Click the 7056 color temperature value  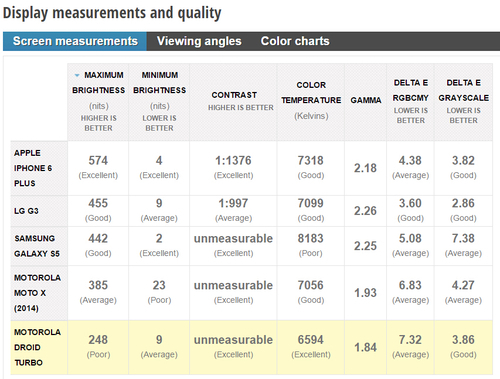pyautogui.click(x=311, y=285)
